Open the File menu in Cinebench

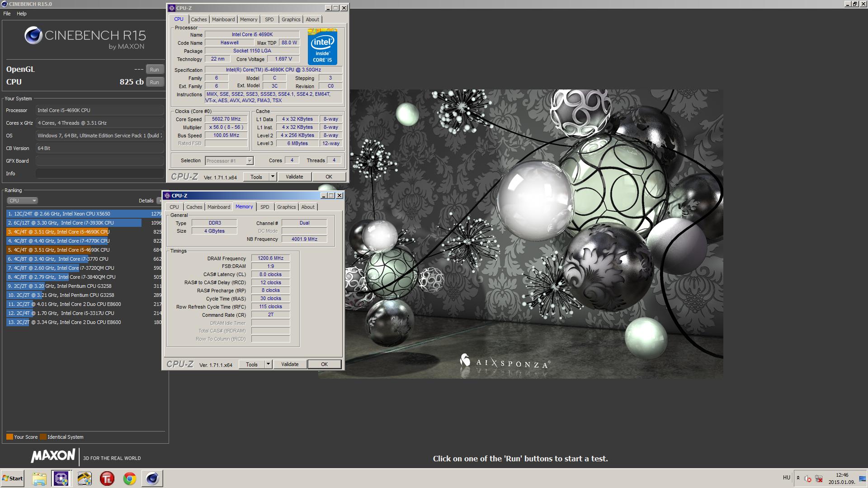coord(7,14)
